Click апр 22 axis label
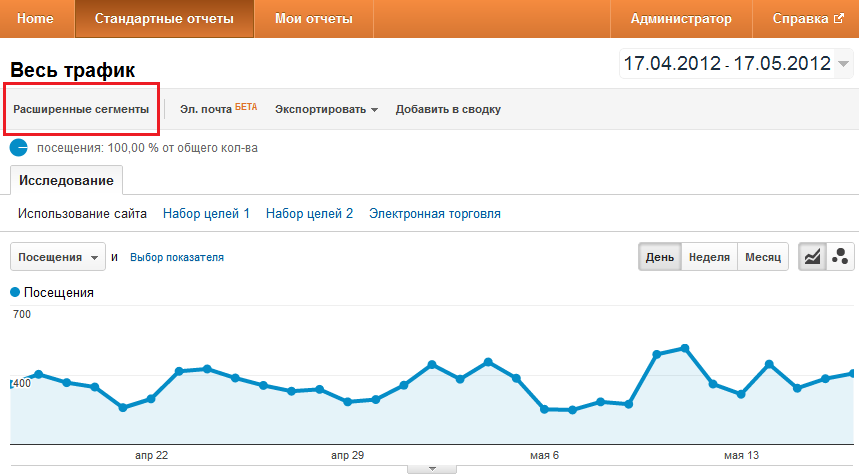The height and width of the screenshot is (475, 859). point(152,455)
